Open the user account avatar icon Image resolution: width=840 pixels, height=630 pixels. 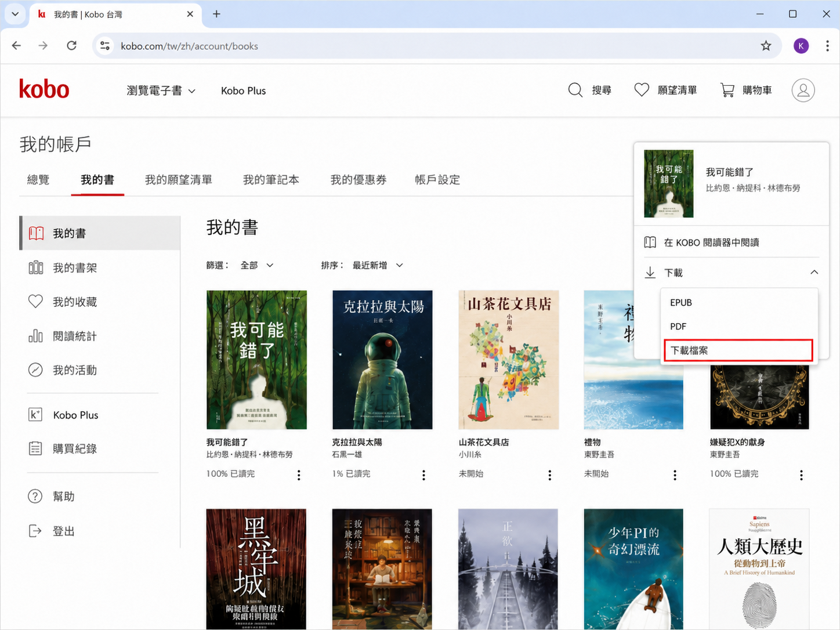(x=803, y=90)
